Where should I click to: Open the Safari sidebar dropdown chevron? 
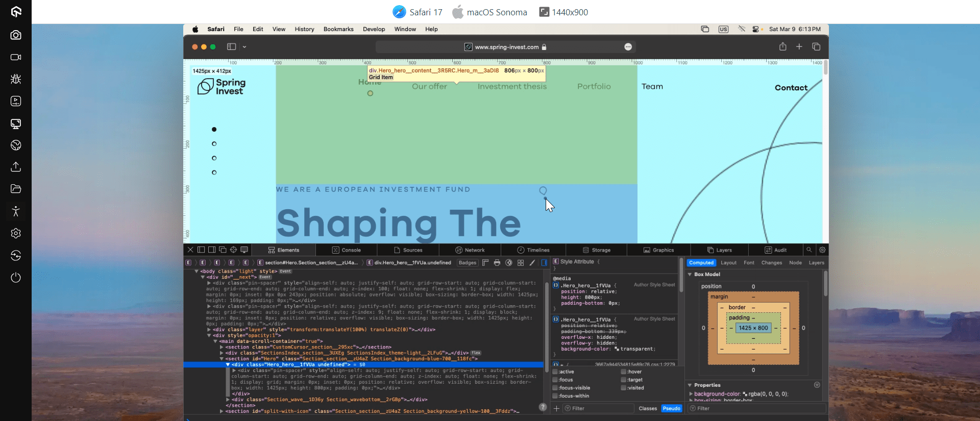[x=244, y=47]
